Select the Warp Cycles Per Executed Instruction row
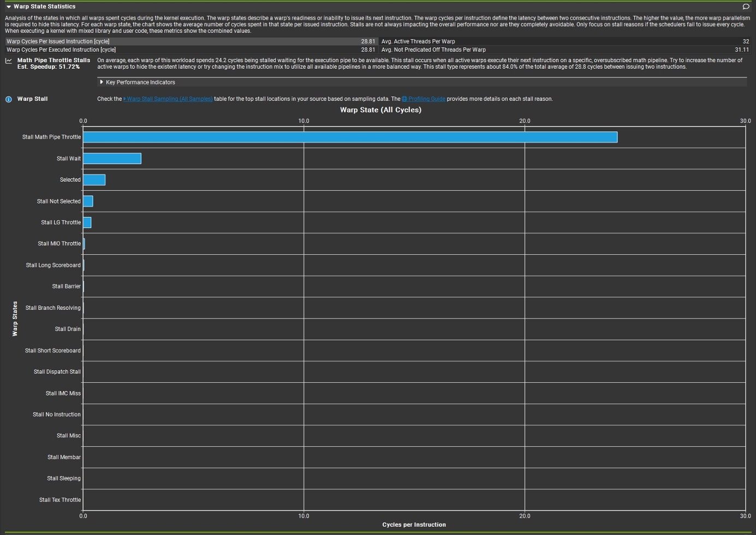The width and height of the screenshot is (756, 535). [191, 50]
